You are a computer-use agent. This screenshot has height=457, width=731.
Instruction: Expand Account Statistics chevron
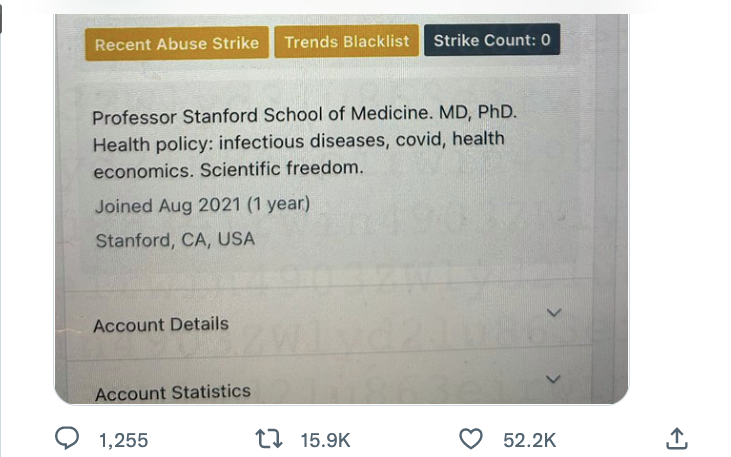553,379
